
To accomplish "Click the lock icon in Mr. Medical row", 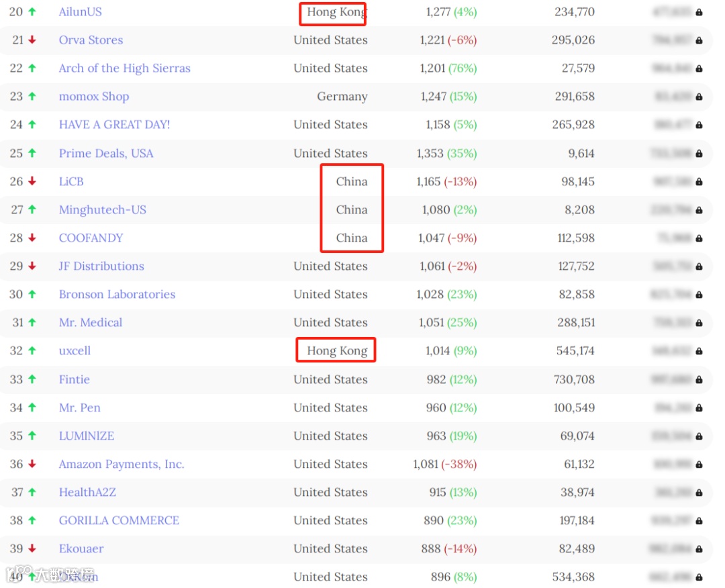I will point(699,323).
